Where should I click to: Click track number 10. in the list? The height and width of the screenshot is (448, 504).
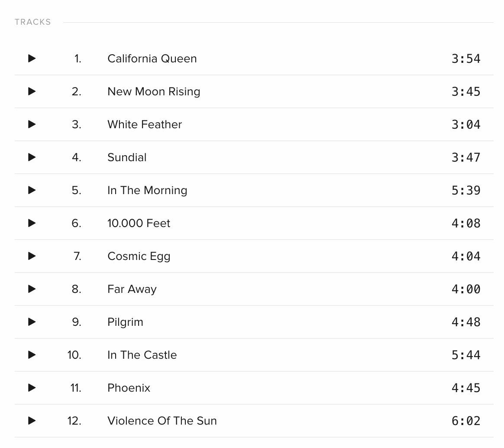[74, 355]
